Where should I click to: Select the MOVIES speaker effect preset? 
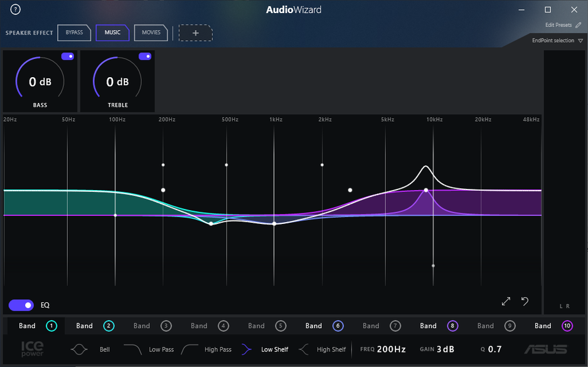click(151, 33)
